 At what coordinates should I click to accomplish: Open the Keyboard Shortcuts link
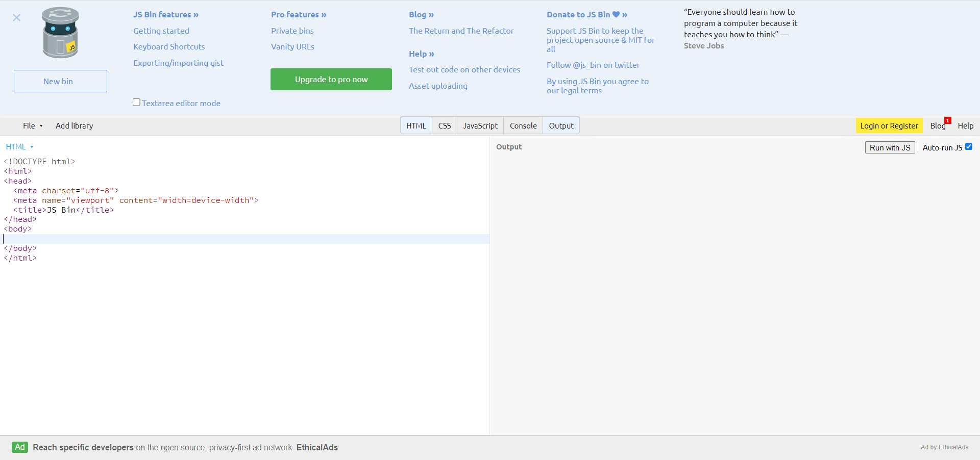coord(169,47)
